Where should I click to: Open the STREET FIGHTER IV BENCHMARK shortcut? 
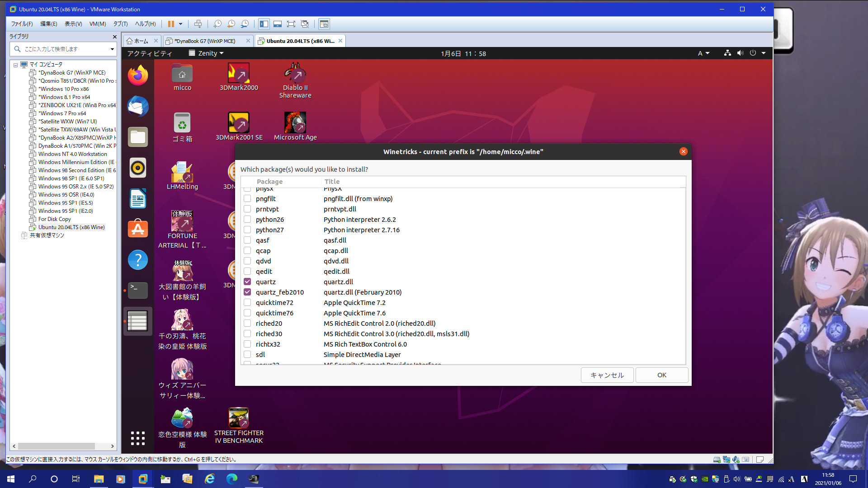point(239,426)
